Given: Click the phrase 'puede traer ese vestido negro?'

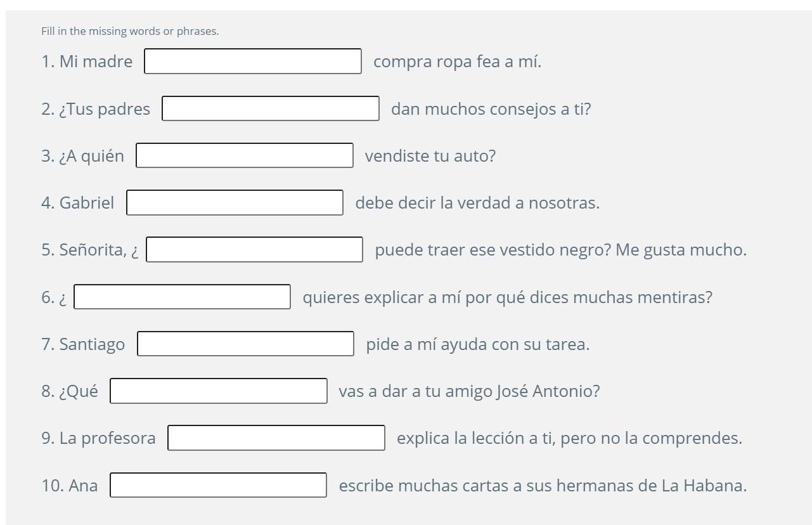Looking at the screenshot, I should pos(493,250).
